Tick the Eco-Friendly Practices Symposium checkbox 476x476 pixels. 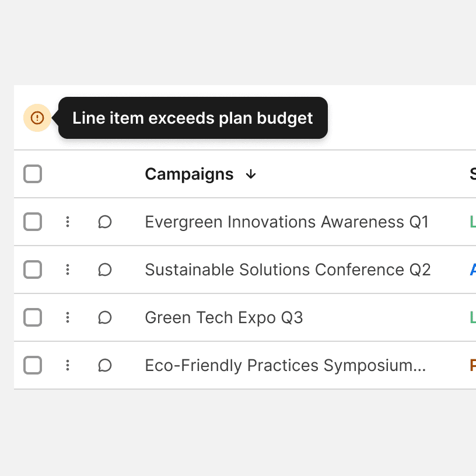coord(33,365)
